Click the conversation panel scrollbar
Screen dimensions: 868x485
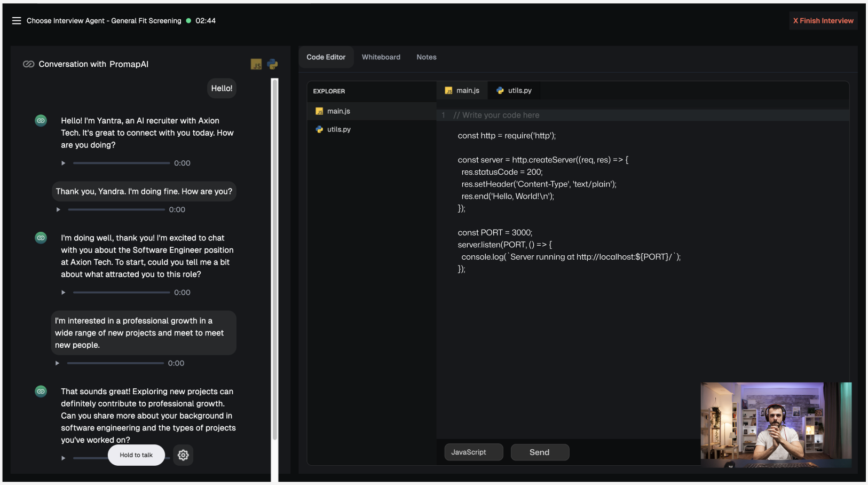click(275, 260)
